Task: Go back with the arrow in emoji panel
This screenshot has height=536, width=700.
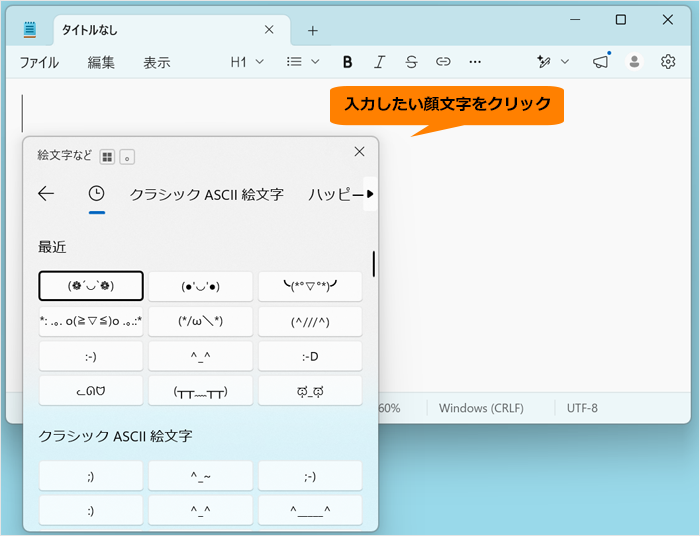Action: 46,194
